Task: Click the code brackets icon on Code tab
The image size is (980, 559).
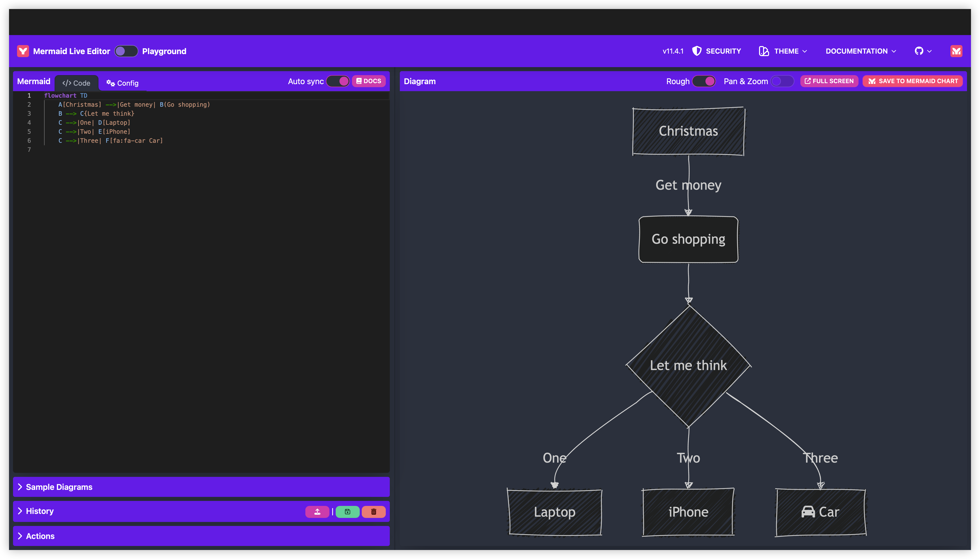Action: tap(67, 83)
